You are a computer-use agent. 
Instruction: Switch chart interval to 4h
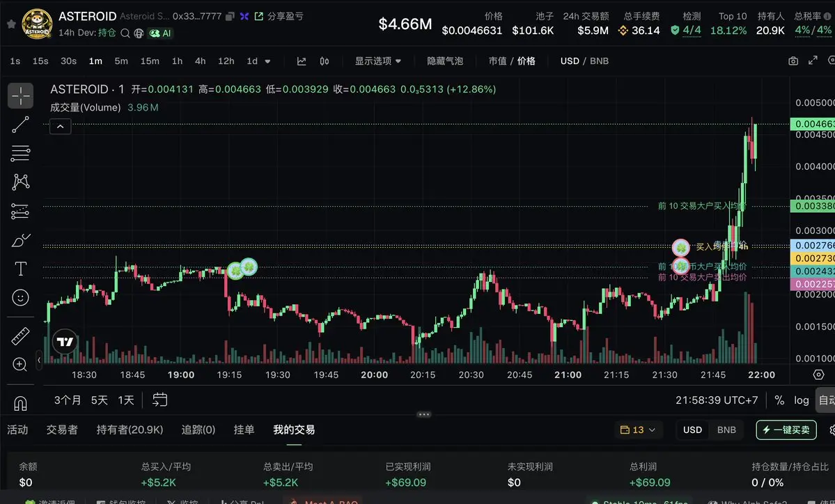pos(201,61)
